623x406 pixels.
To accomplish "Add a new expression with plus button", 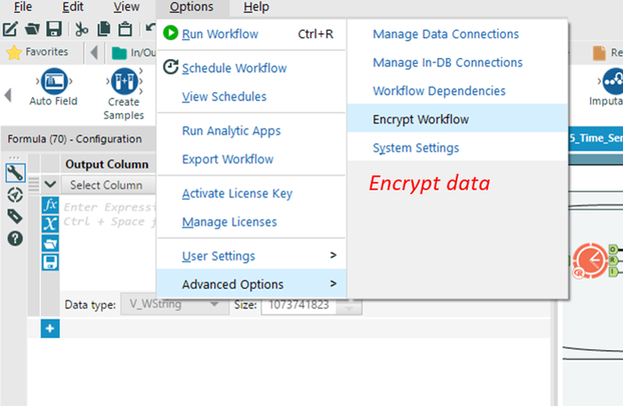I will tap(50, 329).
